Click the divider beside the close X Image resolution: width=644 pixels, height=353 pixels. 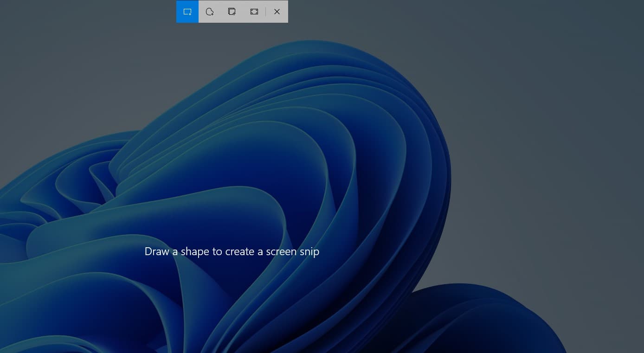pyautogui.click(x=266, y=12)
